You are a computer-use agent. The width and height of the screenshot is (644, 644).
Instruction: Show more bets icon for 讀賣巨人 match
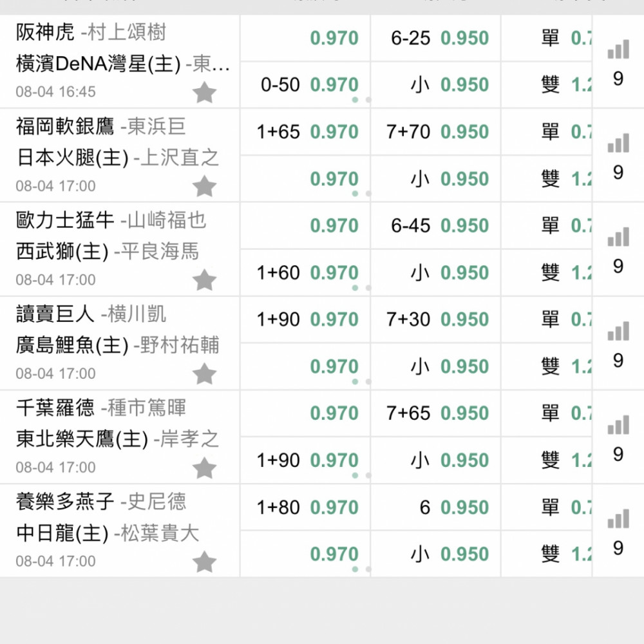click(618, 330)
